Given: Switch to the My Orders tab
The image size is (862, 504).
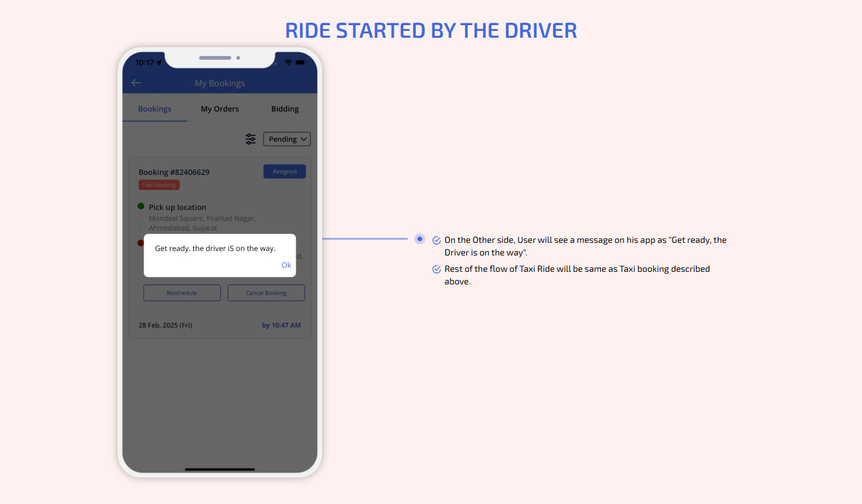Looking at the screenshot, I should [220, 109].
